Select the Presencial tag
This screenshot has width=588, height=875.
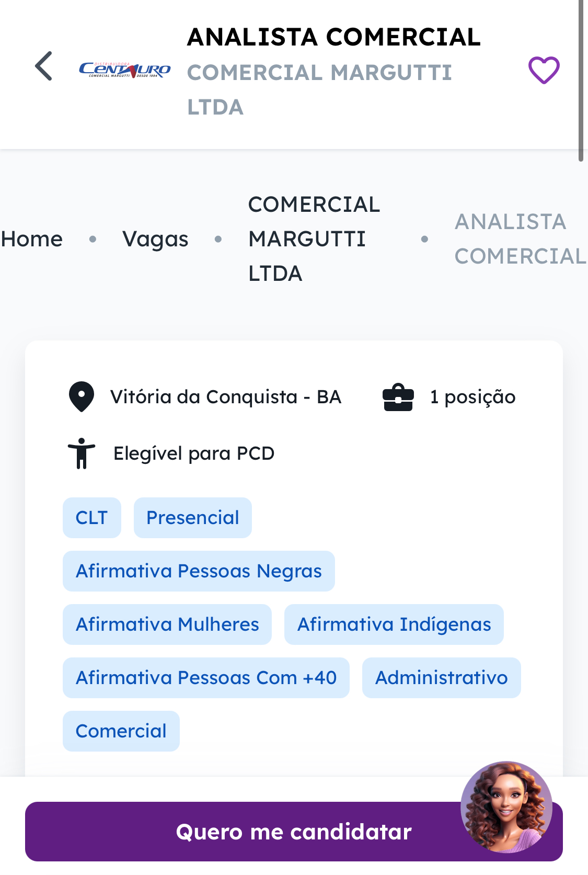193,518
